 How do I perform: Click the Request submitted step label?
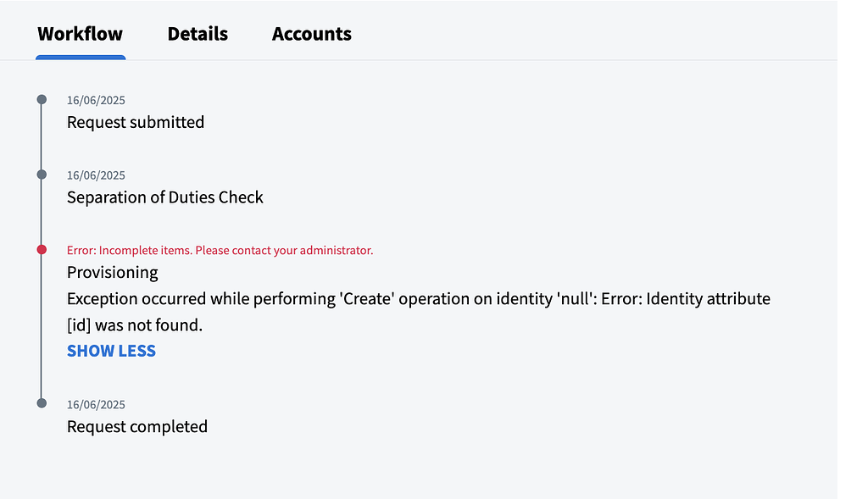tap(136, 122)
